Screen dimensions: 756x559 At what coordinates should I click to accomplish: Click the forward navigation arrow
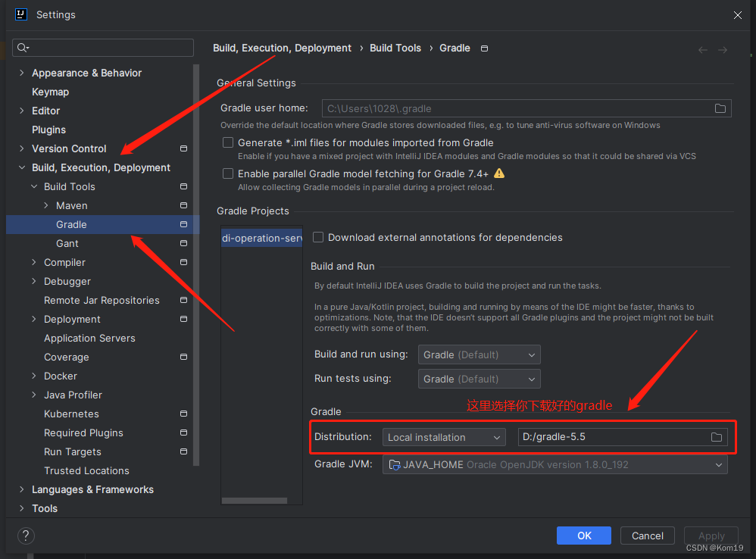[722, 50]
